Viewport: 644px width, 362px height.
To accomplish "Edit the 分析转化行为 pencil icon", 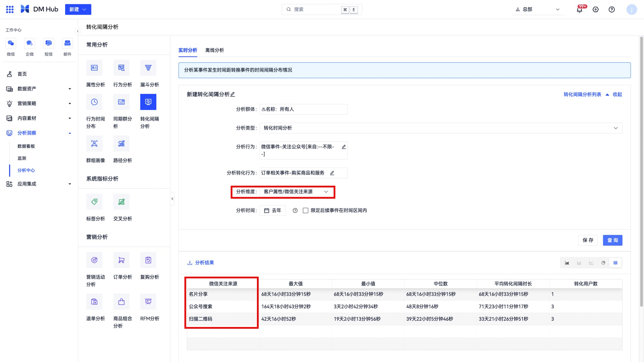I will point(332,173).
